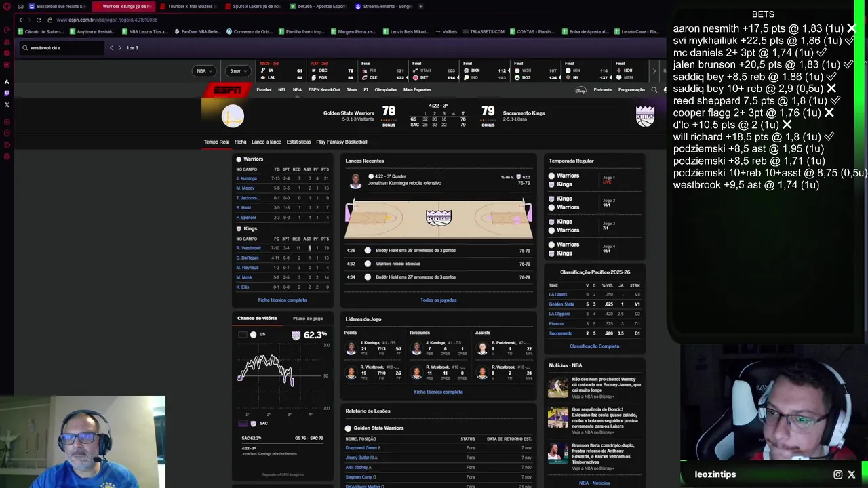Open TALASBETS.COM bookmark
This screenshot has height=488, width=868.
pos(484,31)
